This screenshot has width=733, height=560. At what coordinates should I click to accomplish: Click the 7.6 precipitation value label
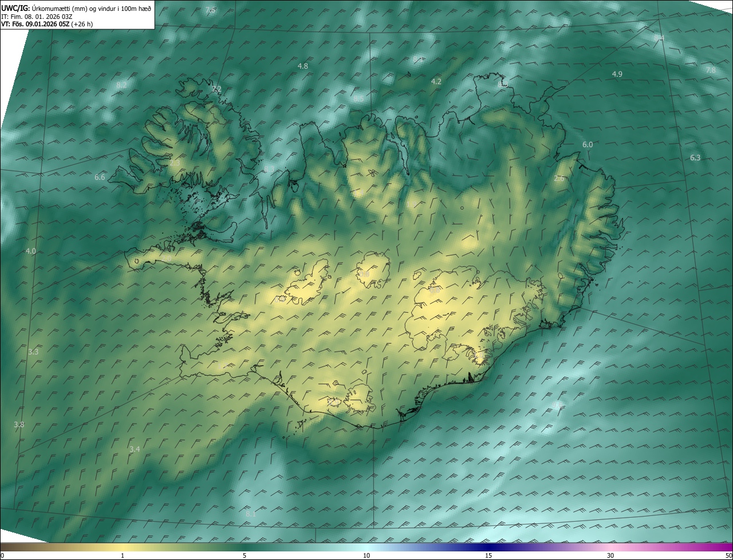click(211, 10)
